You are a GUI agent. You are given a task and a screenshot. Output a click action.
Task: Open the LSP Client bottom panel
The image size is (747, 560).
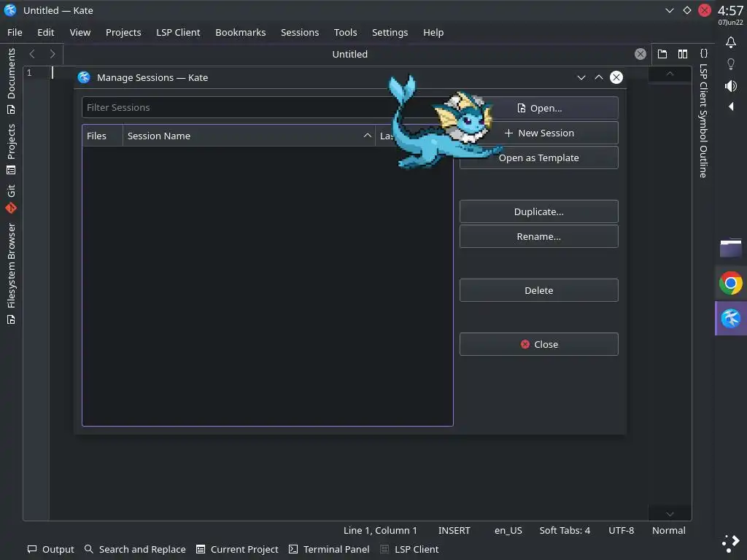click(410, 549)
